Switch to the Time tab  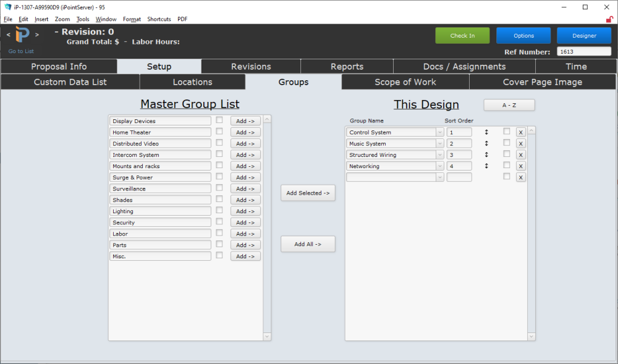pos(576,67)
